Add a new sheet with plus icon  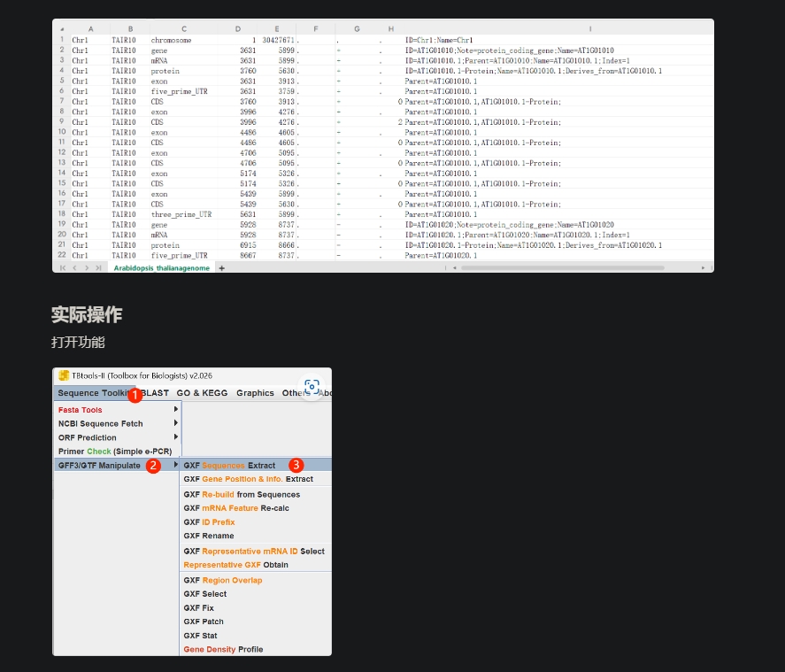click(x=222, y=267)
